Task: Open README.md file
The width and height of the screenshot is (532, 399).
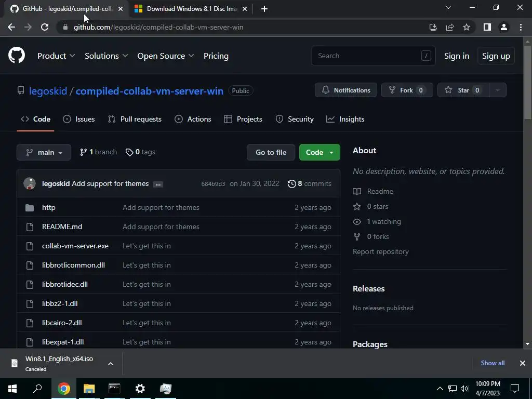Action: [x=62, y=227]
